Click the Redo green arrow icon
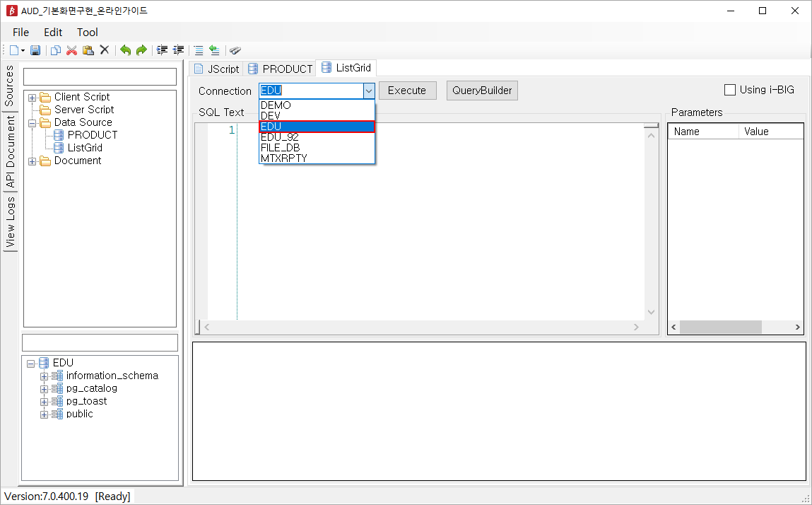 pyautogui.click(x=141, y=50)
